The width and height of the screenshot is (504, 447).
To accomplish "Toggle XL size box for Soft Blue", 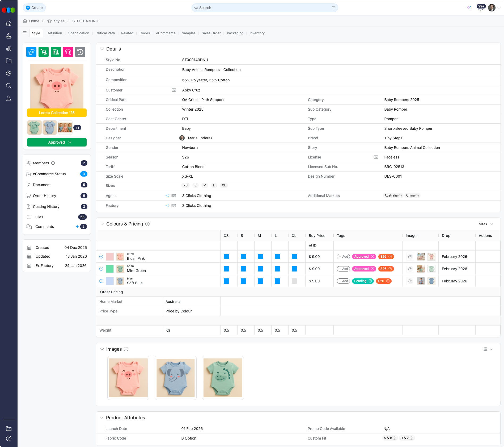I will [x=294, y=281].
